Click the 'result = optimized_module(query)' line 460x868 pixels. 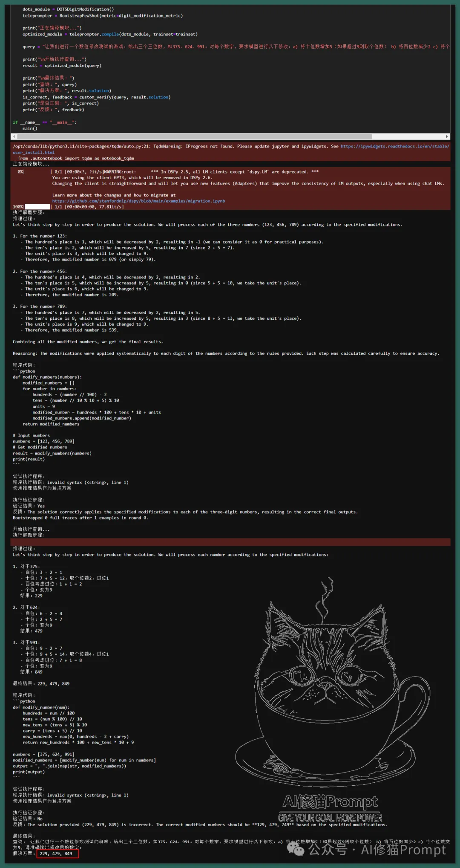62,66
